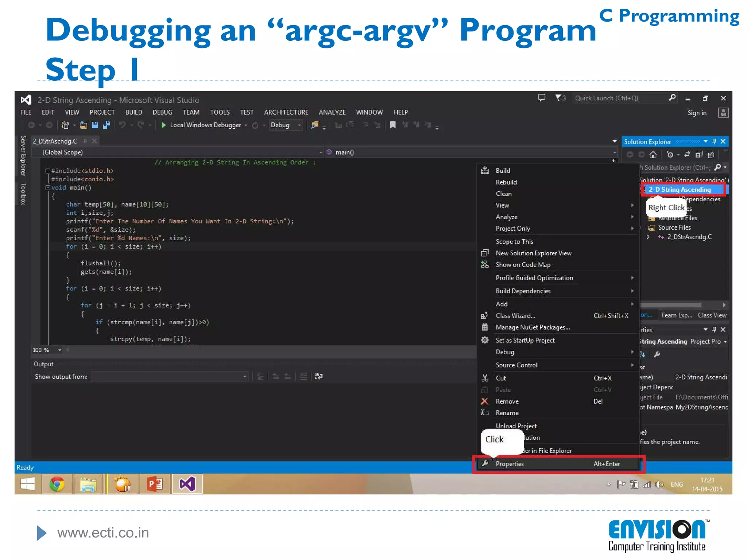This screenshot has width=747, height=560.
Task: Choose Manage NuGet Packages in context menu
Action: click(x=558, y=327)
